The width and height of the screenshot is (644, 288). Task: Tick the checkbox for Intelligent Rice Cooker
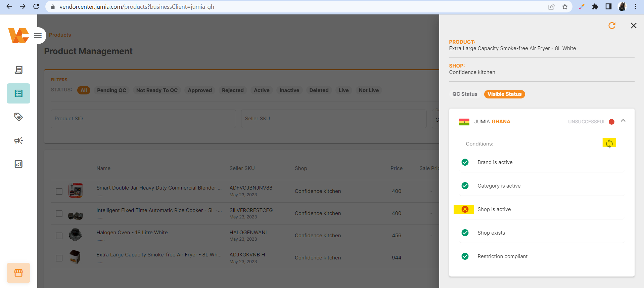point(59,214)
